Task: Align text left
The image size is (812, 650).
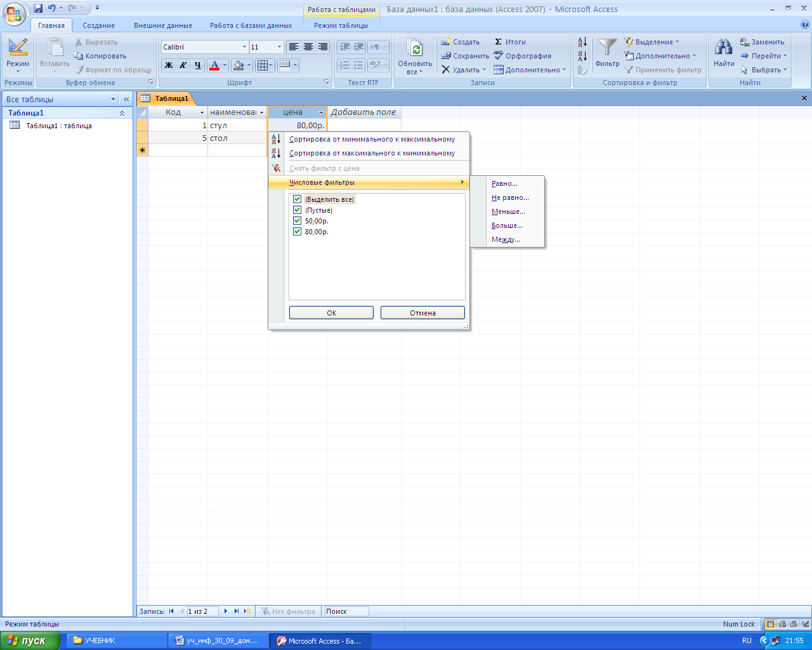Action: (x=293, y=47)
